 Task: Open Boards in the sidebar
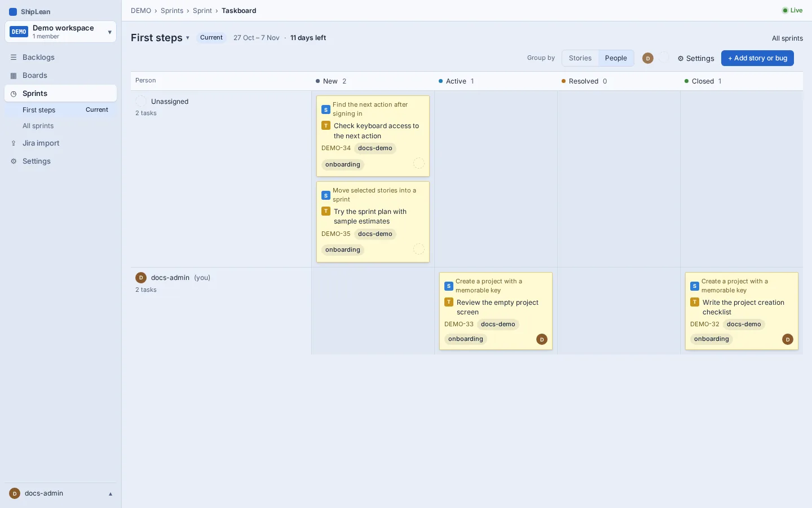(60, 76)
